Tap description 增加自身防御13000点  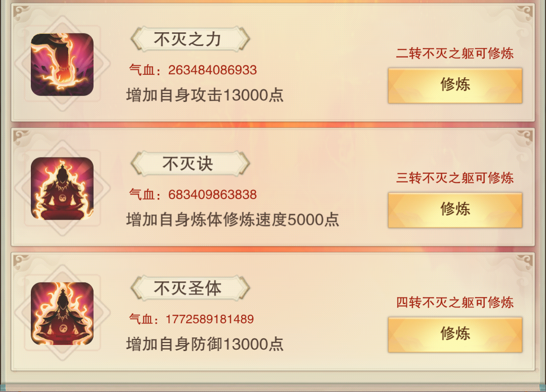[x=205, y=345]
